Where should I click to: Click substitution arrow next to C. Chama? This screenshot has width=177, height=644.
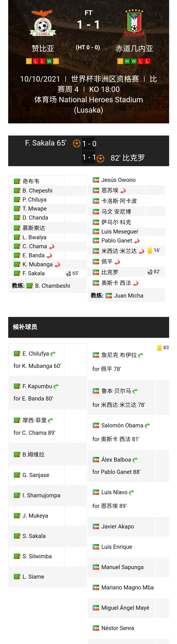52,247
